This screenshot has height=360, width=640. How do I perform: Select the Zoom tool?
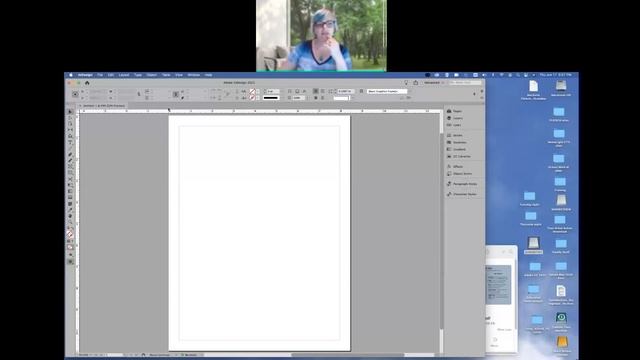70,222
